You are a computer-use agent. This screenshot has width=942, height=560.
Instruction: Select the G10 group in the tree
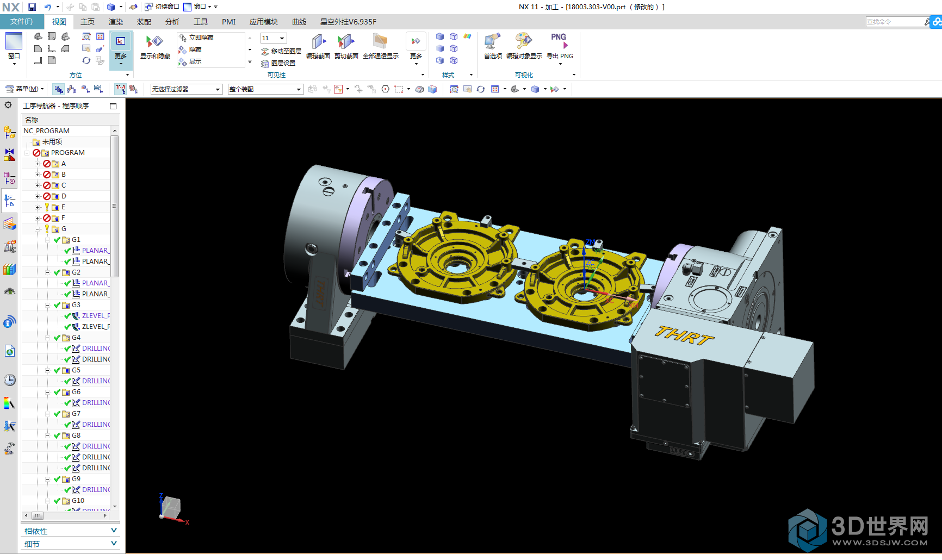pos(78,501)
